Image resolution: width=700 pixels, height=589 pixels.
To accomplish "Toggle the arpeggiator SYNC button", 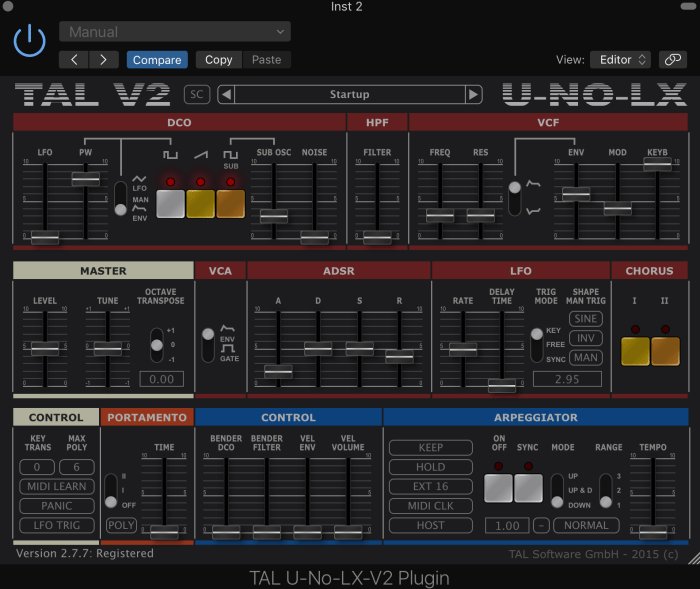I will pos(528,488).
